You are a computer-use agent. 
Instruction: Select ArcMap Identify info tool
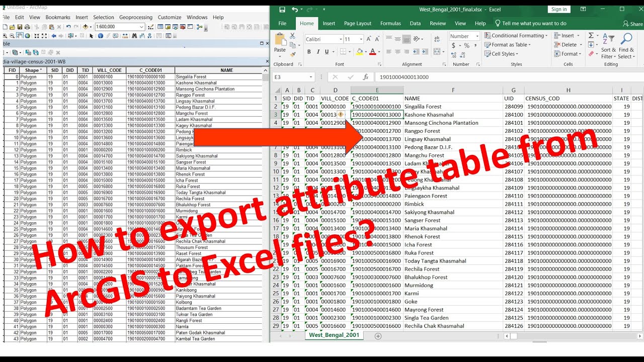tap(101, 36)
